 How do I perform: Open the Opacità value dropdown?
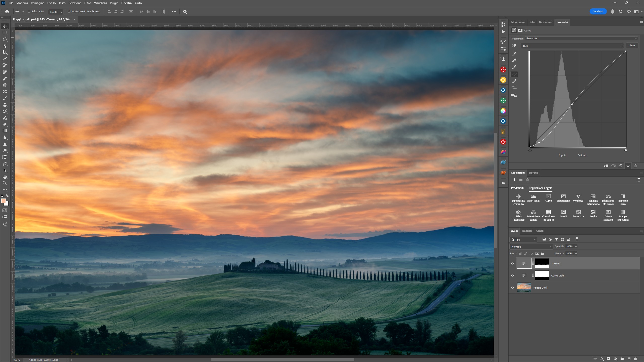[x=576, y=247]
